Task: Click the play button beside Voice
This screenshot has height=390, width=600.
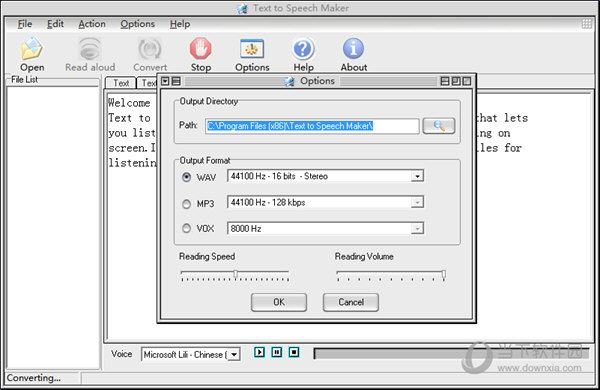Action: (x=259, y=352)
